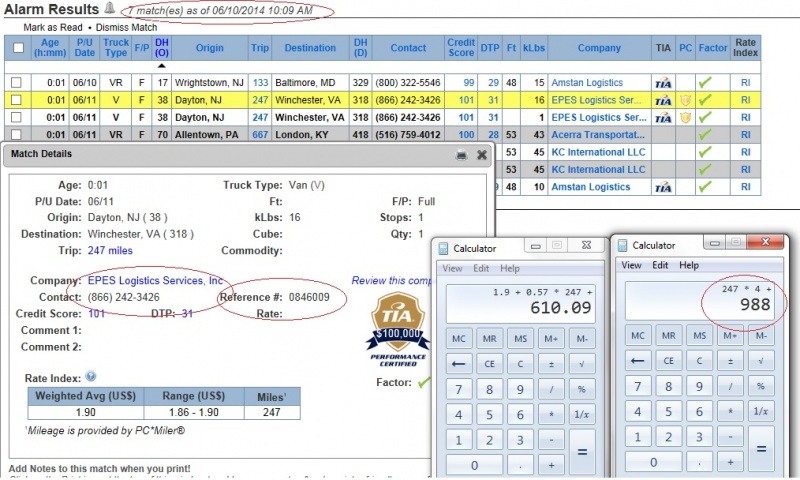Click the 247 miles trip link

pyautogui.click(x=110, y=250)
